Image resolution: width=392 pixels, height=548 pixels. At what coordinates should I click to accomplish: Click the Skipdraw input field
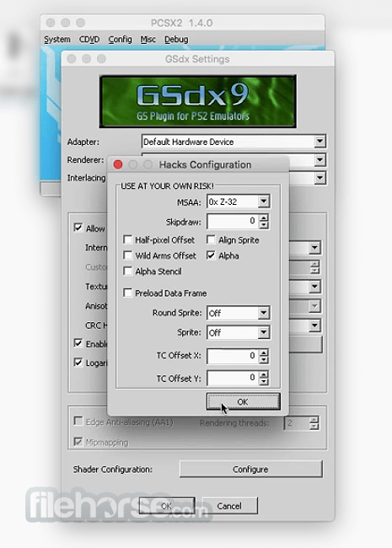coord(234,221)
